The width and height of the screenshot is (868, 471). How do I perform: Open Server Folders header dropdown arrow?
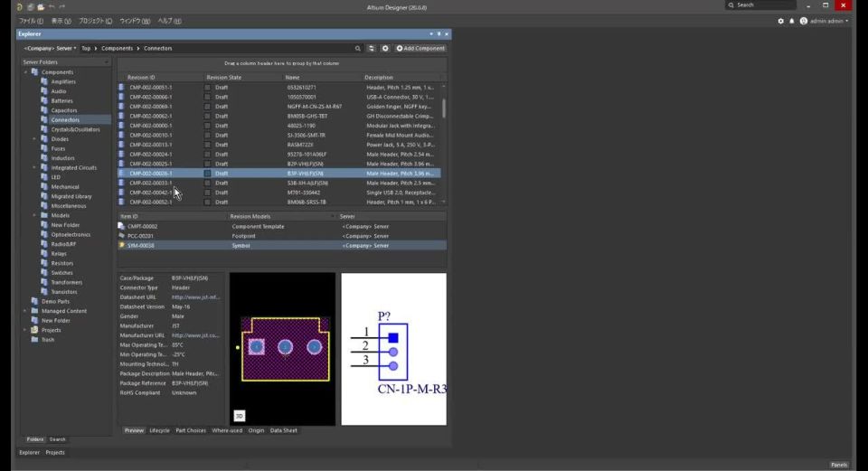click(x=107, y=62)
